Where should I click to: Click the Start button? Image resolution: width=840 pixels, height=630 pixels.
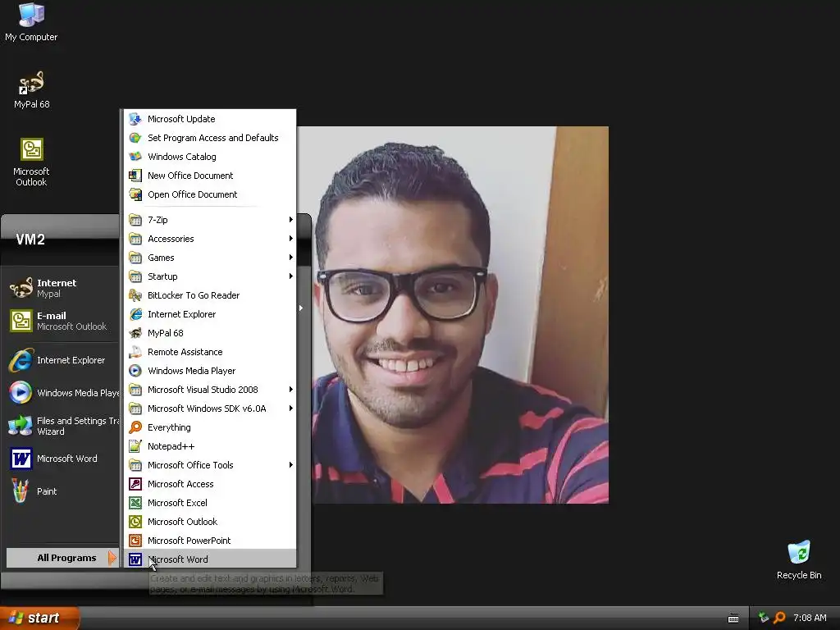pos(39,618)
